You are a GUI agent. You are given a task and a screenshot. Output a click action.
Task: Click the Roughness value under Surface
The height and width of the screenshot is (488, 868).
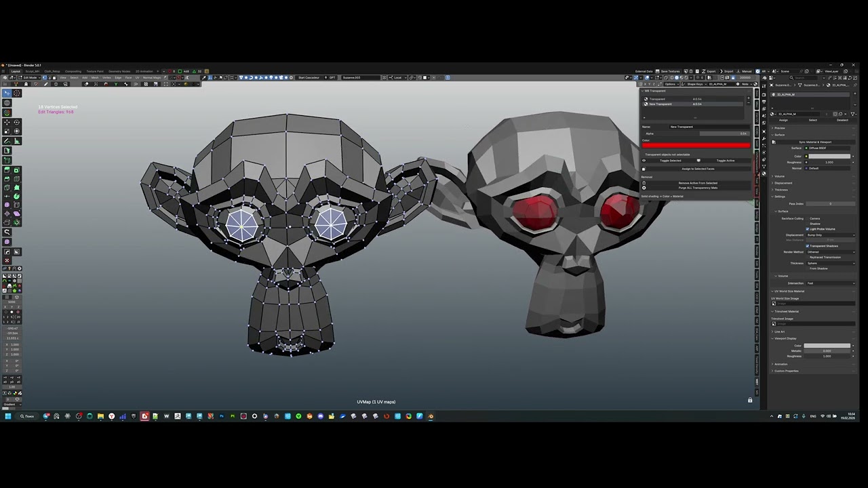pyautogui.click(x=828, y=163)
